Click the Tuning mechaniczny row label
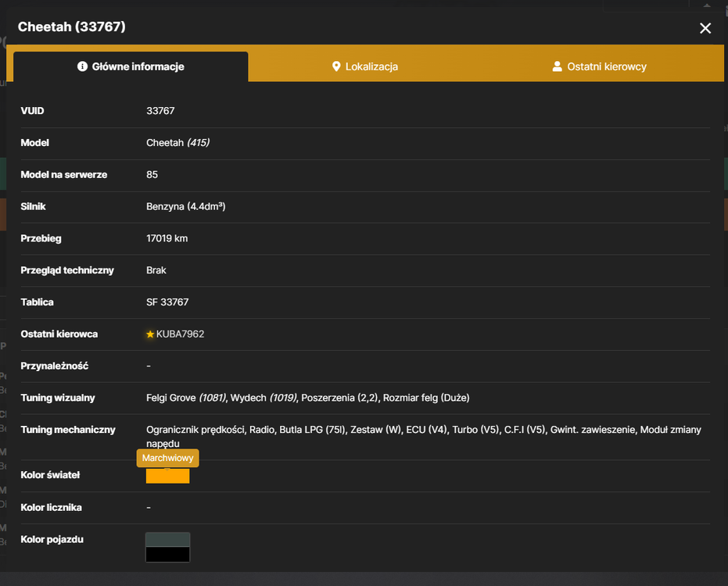Image resolution: width=728 pixels, height=586 pixels. [68, 430]
